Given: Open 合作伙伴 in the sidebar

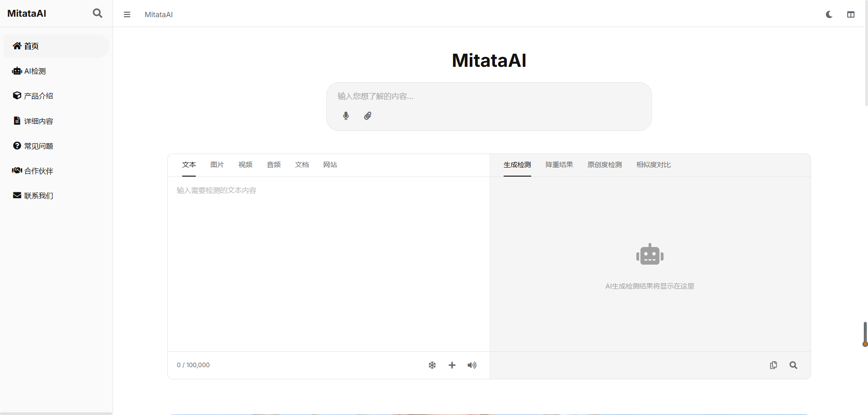Looking at the screenshot, I should (57, 171).
